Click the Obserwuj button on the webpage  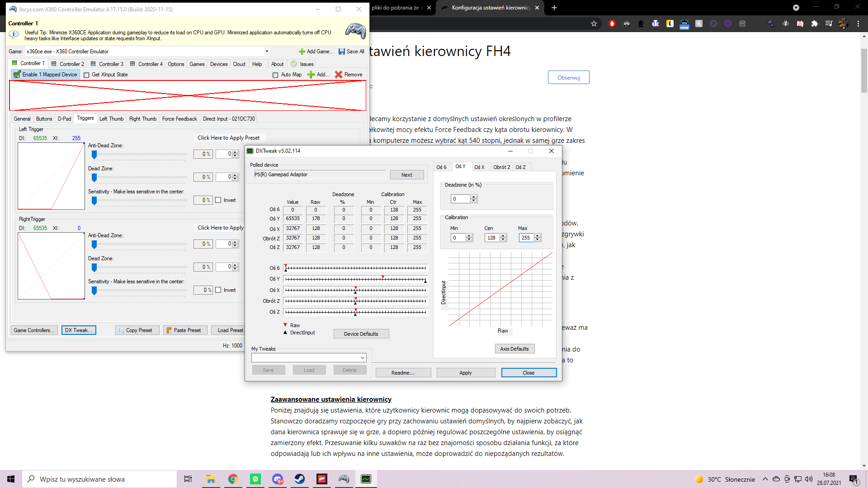coord(569,77)
